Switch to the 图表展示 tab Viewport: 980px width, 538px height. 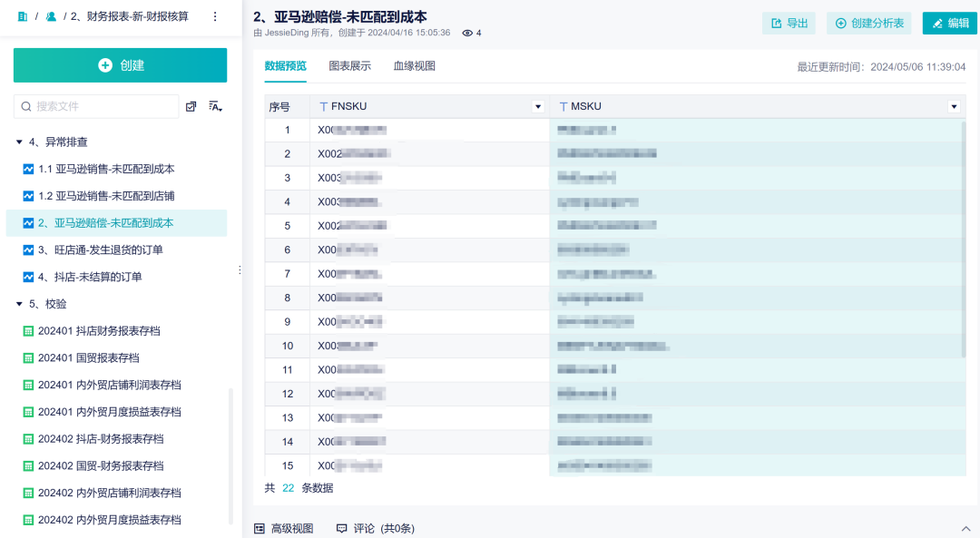(350, 66)
